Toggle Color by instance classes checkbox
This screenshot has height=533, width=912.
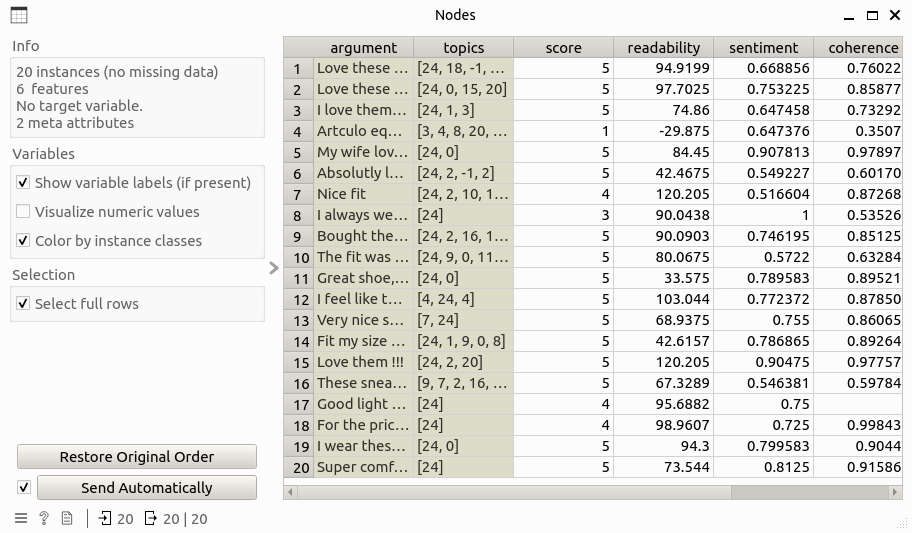23,240
